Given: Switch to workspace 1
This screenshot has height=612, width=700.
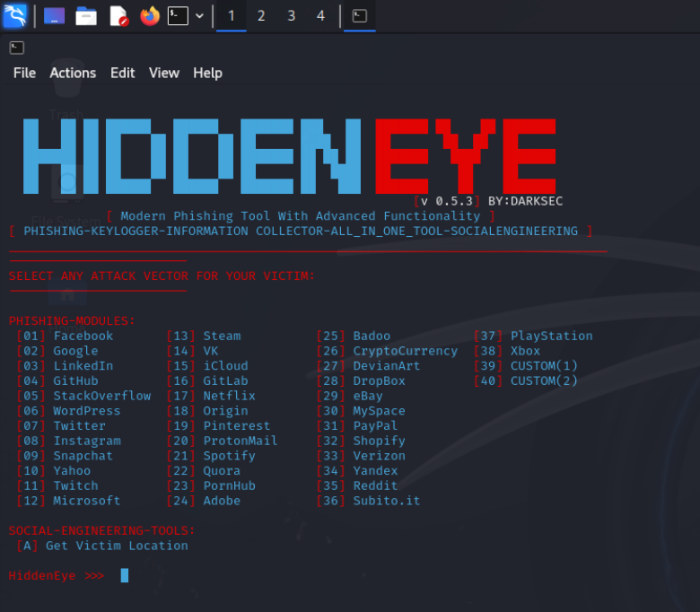Looking at the screenshot, I should click(x=232, y=16).
